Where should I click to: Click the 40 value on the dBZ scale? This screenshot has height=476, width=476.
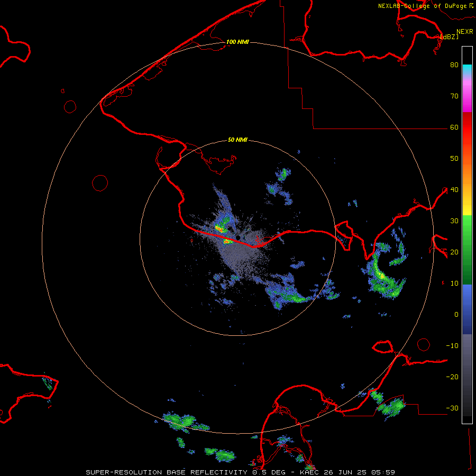pos(454,190)
